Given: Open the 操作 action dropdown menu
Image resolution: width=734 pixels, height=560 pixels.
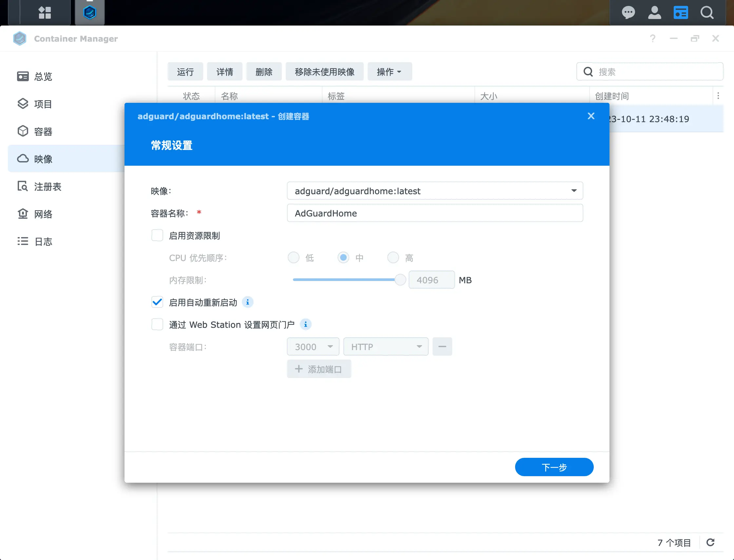Looking at the screenshot, I should (390, 72).
